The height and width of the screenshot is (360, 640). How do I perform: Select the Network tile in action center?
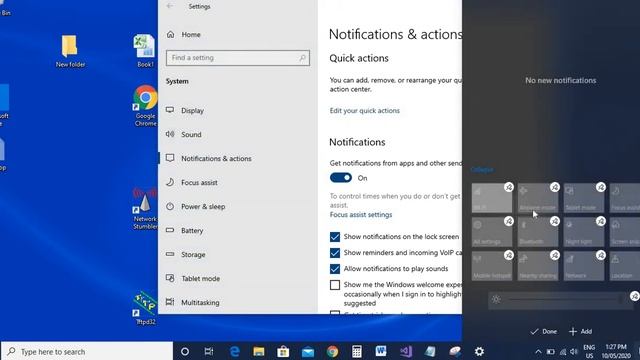584,266
